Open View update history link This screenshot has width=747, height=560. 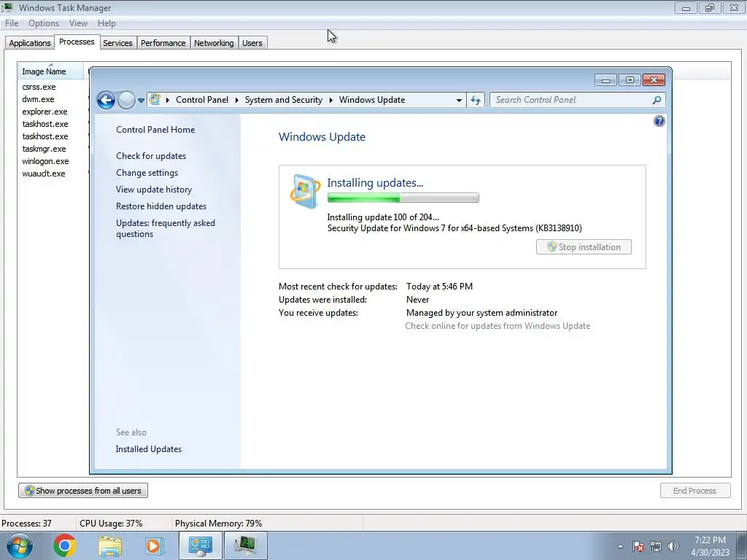point(154,190)
